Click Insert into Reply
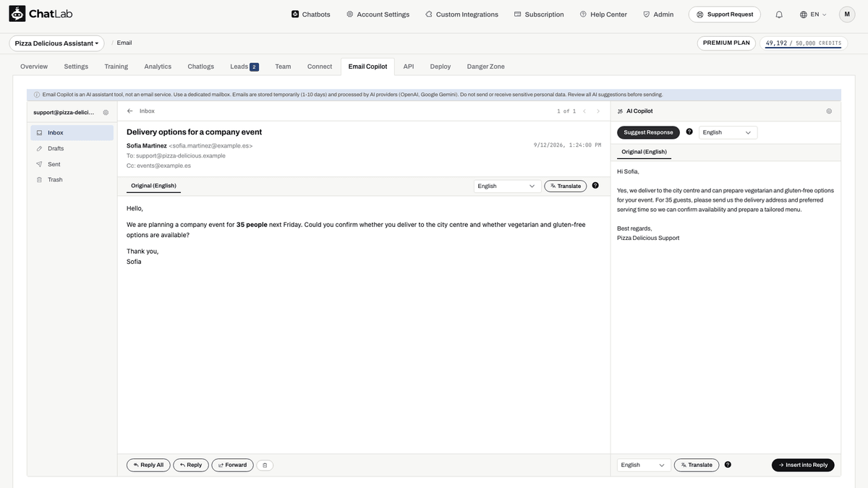 point(803,465)
